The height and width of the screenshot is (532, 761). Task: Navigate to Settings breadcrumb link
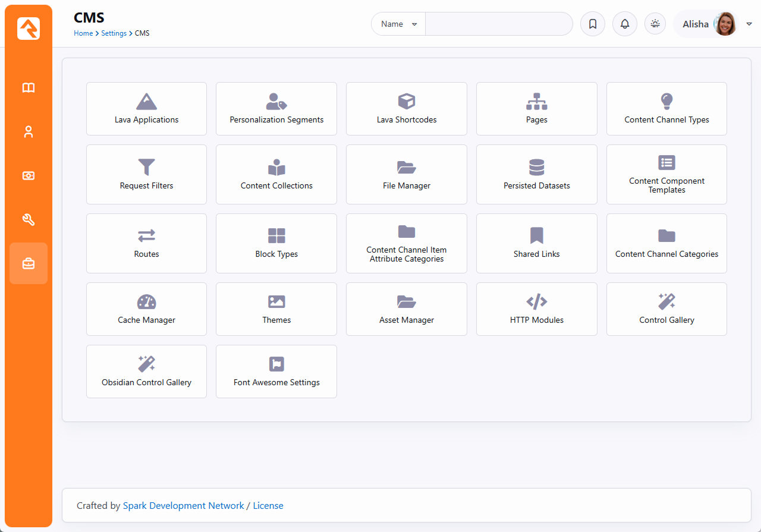tap(114, 33)
